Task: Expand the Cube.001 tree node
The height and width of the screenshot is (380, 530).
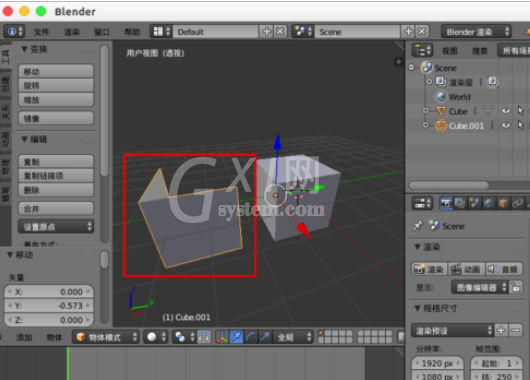Action: 426,125
